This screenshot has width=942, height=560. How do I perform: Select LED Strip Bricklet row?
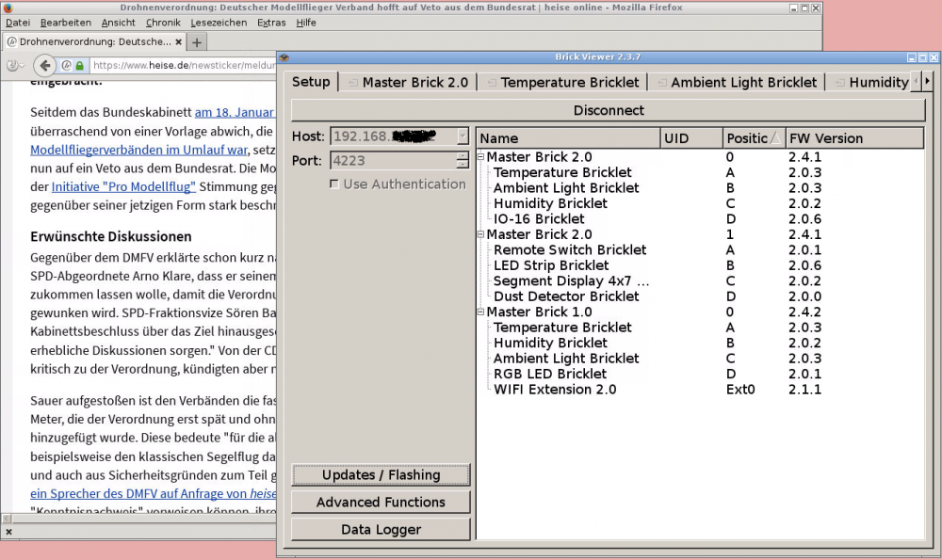pyautogui.click(x=701, y=265)
